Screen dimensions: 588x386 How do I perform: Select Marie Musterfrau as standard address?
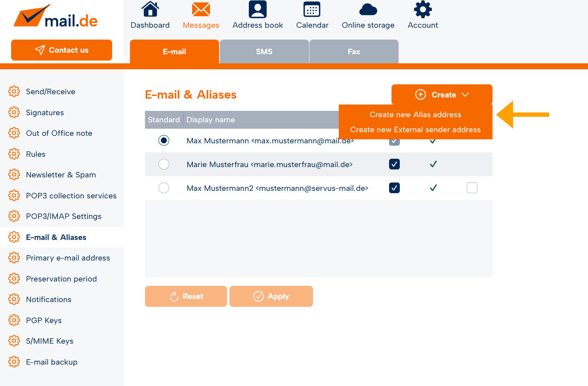pos(164,164)
